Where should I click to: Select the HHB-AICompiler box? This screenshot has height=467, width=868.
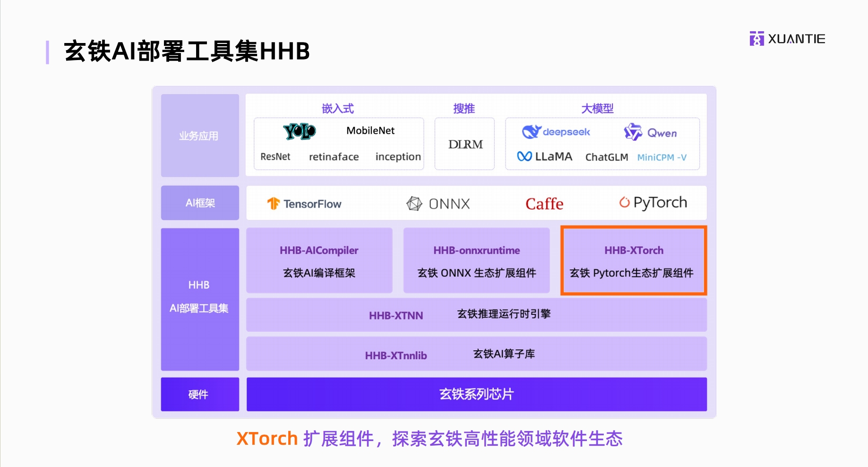(x=319, y=260)
